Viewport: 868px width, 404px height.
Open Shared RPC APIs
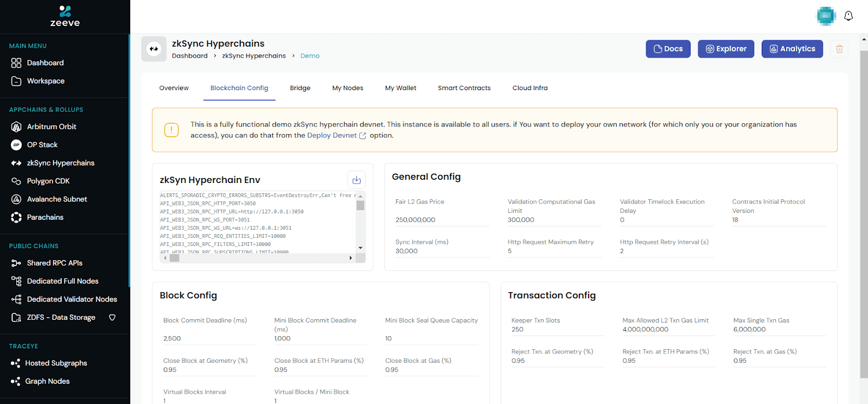(55, 263)
